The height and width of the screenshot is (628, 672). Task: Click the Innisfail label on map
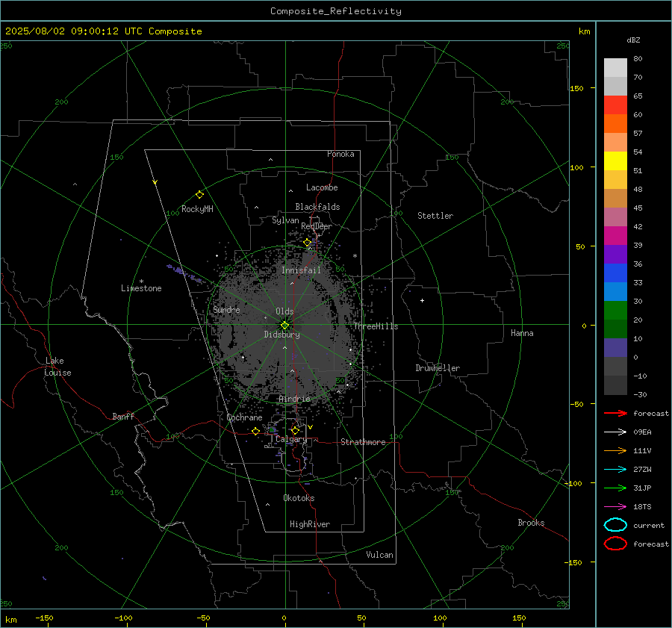(x=301, y=270)
